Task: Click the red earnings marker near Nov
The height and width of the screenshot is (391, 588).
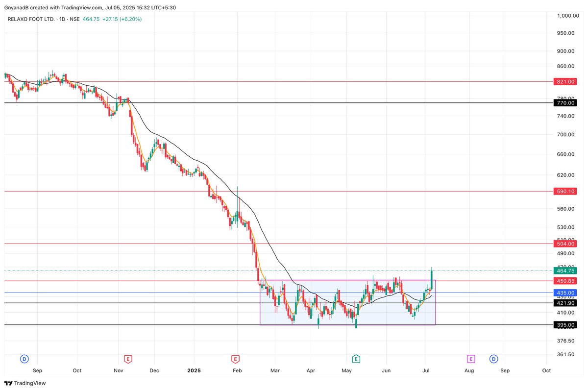Action: 127,359
